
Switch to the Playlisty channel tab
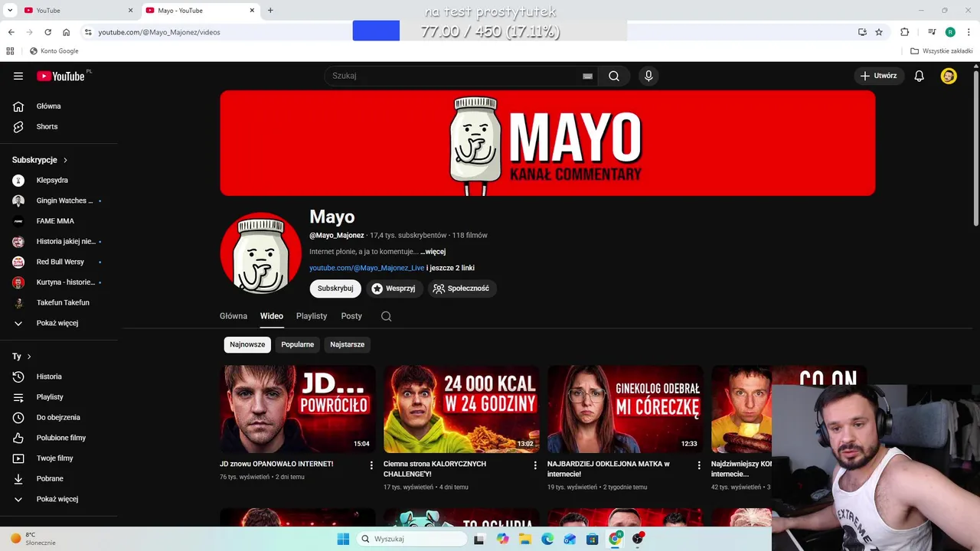point(312,316)
